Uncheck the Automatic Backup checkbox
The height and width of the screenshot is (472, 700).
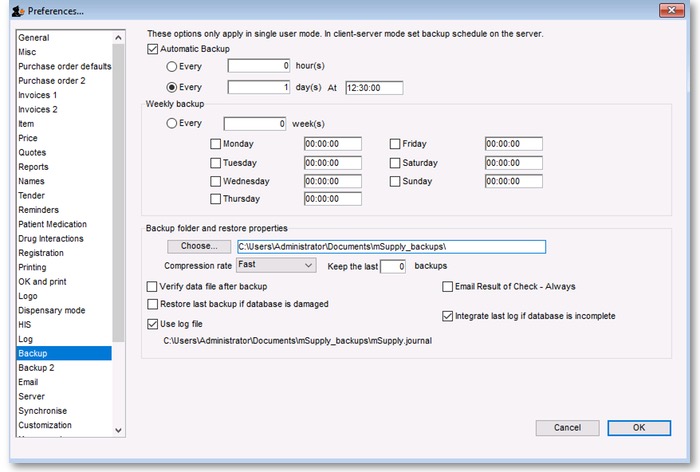coord(153,49)
